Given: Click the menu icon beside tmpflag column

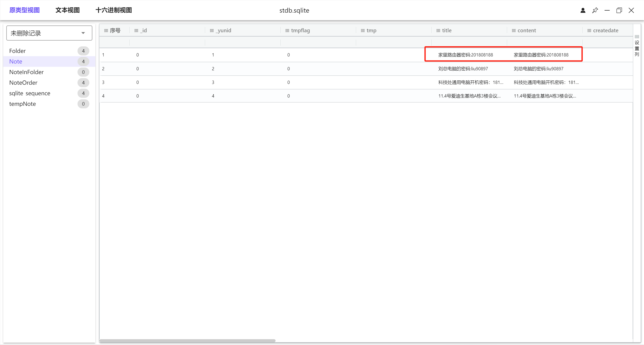Looking at the screenshot, I should coord(287,30).
